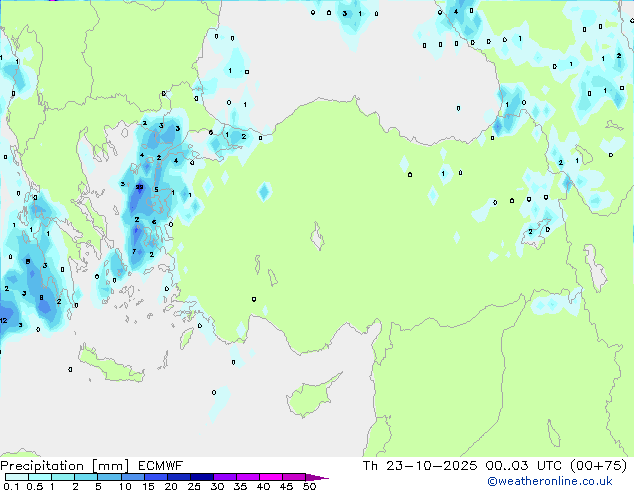
Task: Click the 35–40 mm legend color swatch
Action: (x=248, y=477)
